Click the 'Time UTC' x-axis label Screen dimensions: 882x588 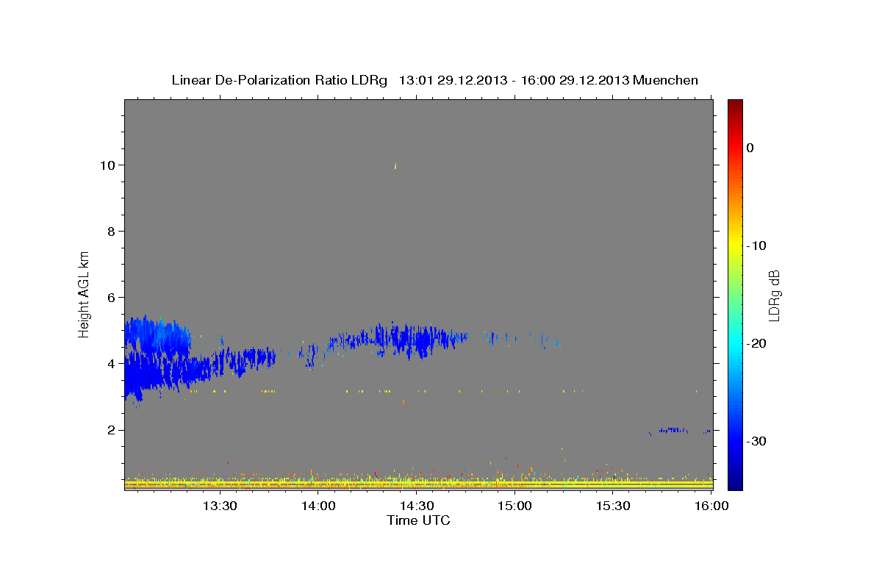click(418, 520)
